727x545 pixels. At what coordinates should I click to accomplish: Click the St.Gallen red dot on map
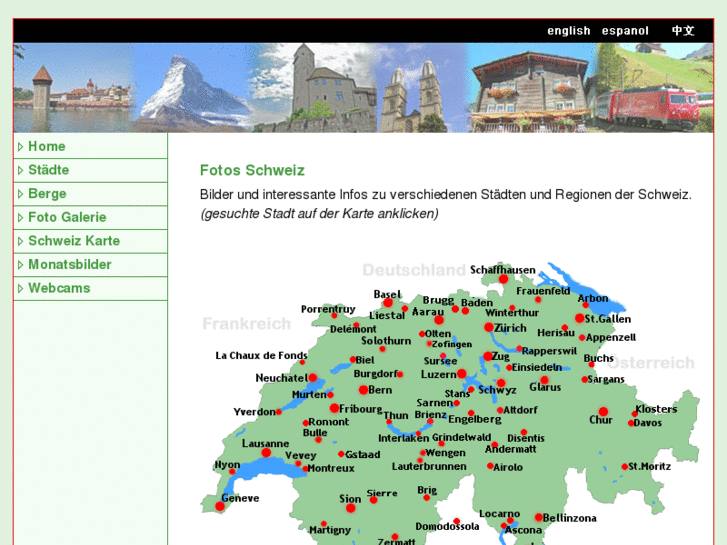pyautogui.click(x=580, y=318)
